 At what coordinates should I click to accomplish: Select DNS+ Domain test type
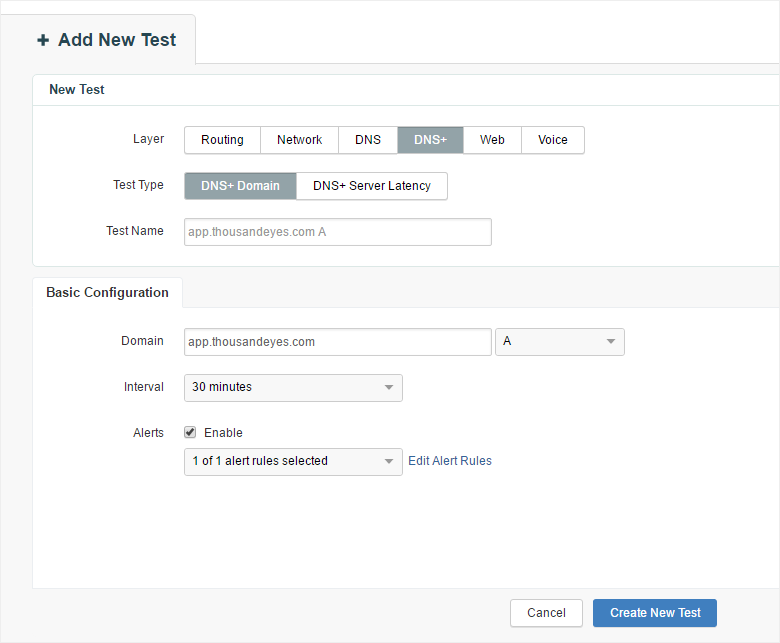click(x=240, y=186)
